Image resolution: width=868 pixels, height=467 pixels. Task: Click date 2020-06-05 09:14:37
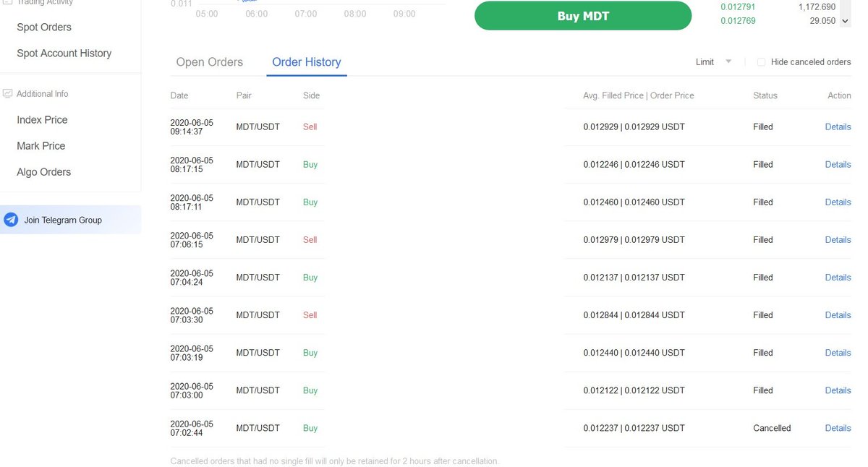point(192,127)
